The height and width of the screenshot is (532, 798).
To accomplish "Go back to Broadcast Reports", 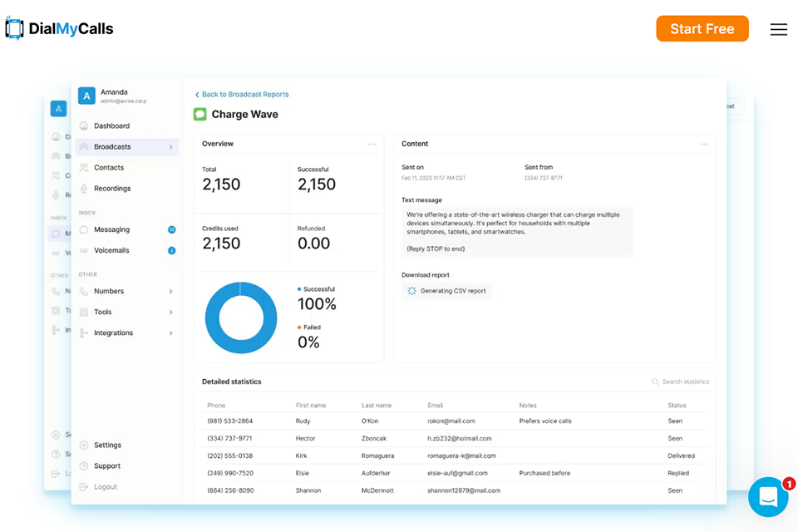I will 242,94.
